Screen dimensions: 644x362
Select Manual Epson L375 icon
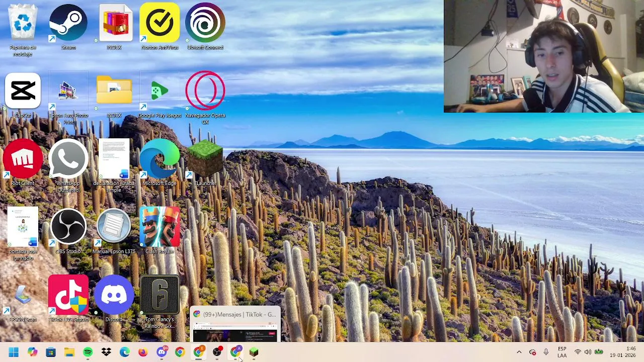pyautogui.click(x=114, y=231)
